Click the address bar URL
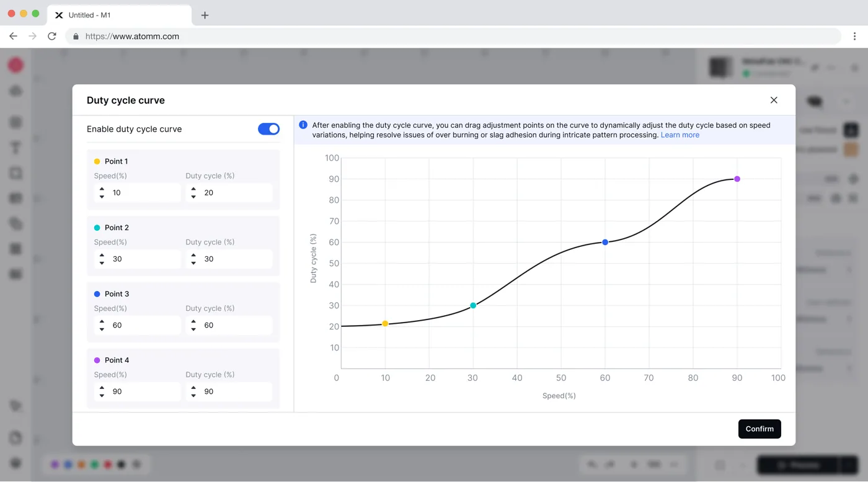Viewport: 868px width, 482px height. click(x=132, y=37)
